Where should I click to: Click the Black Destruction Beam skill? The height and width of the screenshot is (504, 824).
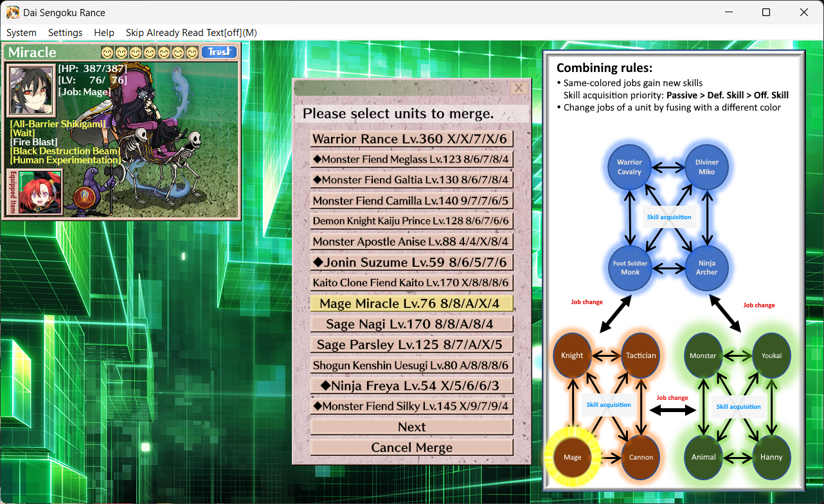tap(65, 151)
